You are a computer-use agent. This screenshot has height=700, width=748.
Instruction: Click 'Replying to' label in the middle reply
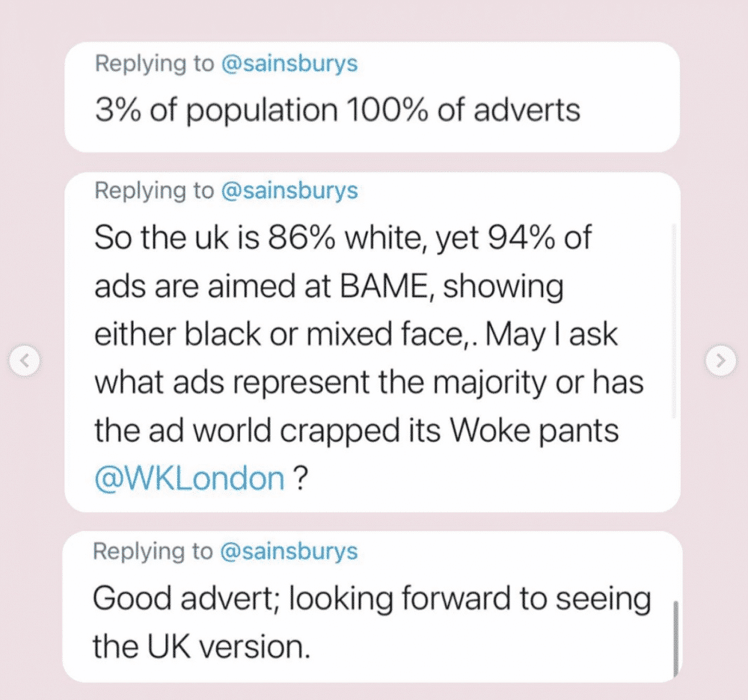point(155,191)
